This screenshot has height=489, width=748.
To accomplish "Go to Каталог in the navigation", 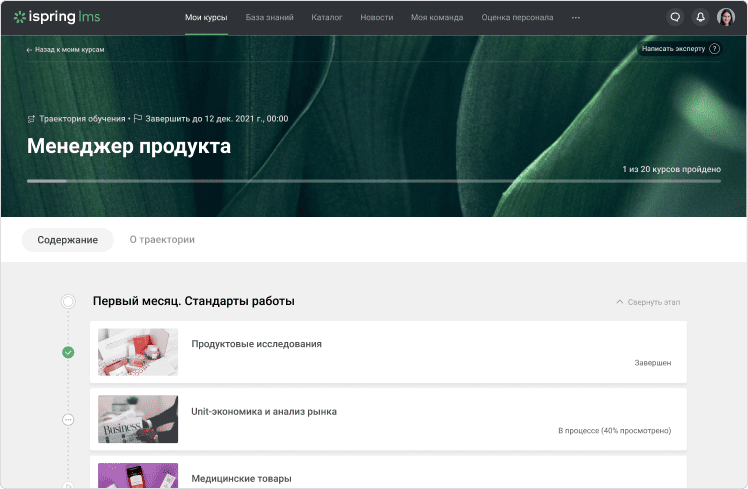I will pyautogui.click(x=327, y=18).
